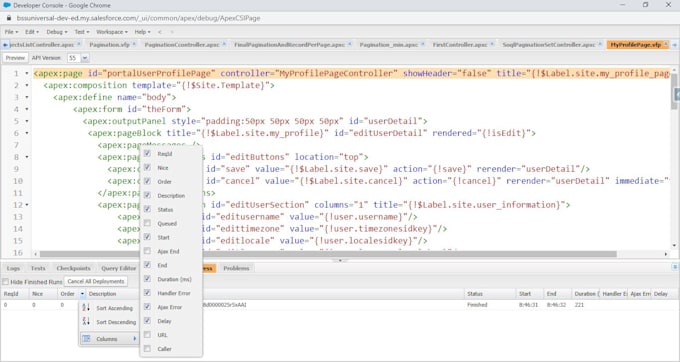Open the Columns submenu item
The width and height of the screenshot is (680, 362).
tap(108, 339)
